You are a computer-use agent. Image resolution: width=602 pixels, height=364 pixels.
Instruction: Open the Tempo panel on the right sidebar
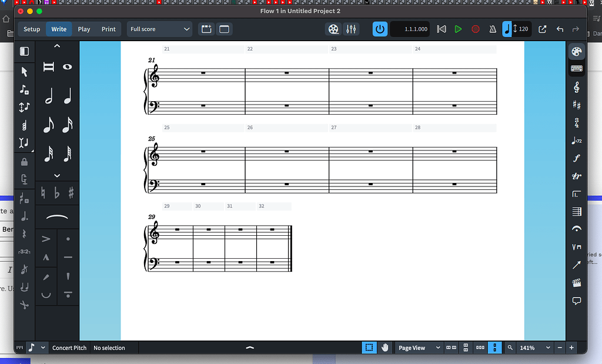pos(577,141)
